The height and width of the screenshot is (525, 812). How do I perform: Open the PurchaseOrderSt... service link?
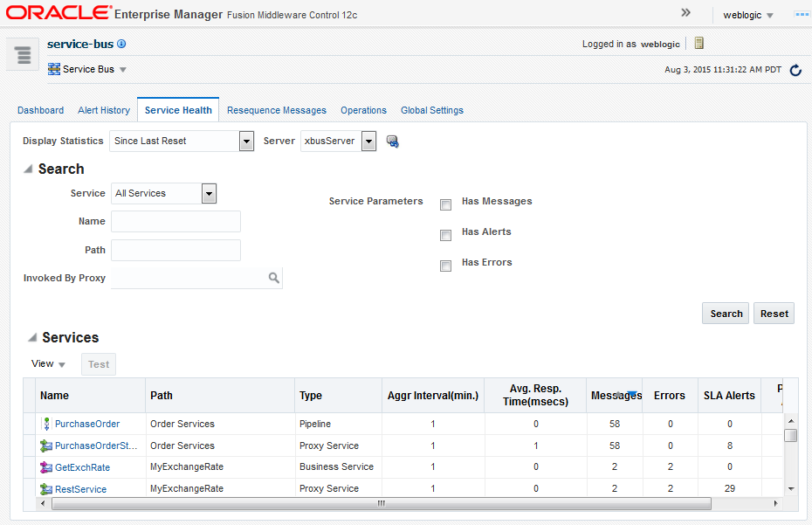tap(96, 446)
